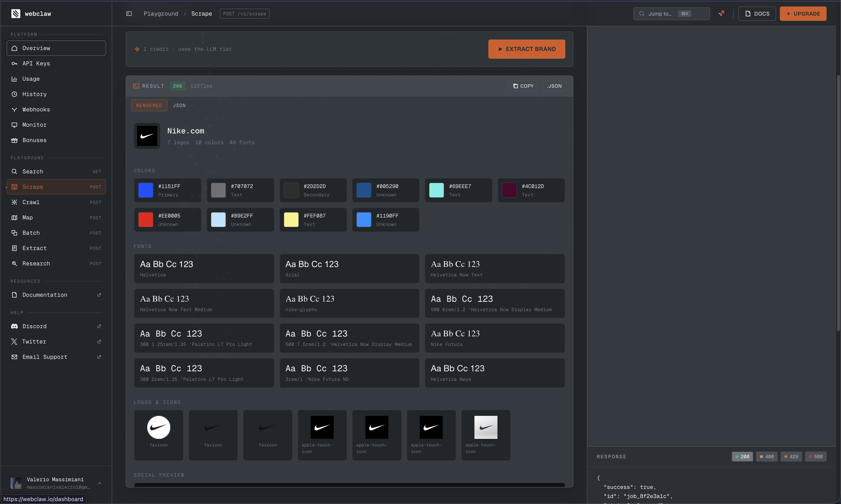Viewport: 841px width, 504px height.
Task: Open notifications sparkle icon with red dot
Action: pos(721,14)
